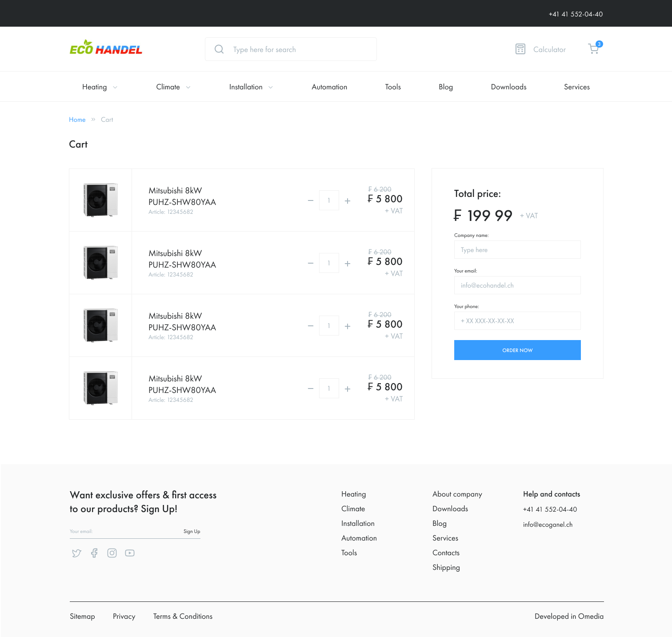The width and height of the screenshot is (672, 637).
Task: Click the ORDER NOW button
Action: pos(517,350)
